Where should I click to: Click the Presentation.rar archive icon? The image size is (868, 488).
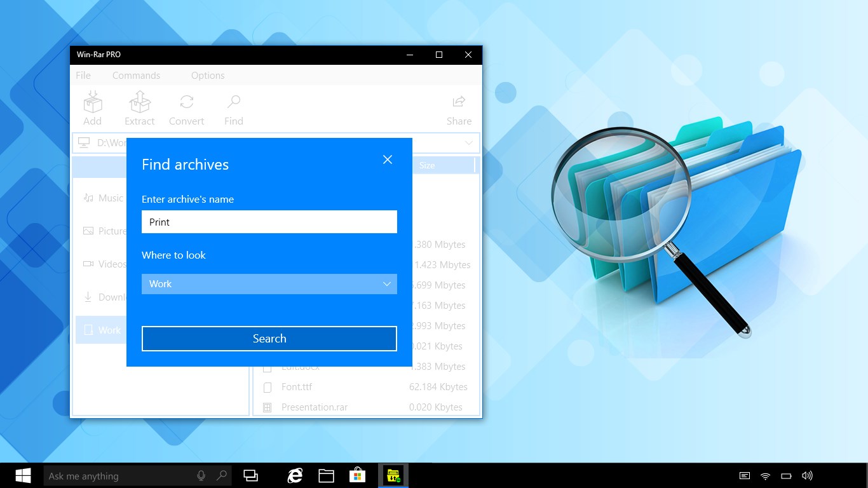268,407
